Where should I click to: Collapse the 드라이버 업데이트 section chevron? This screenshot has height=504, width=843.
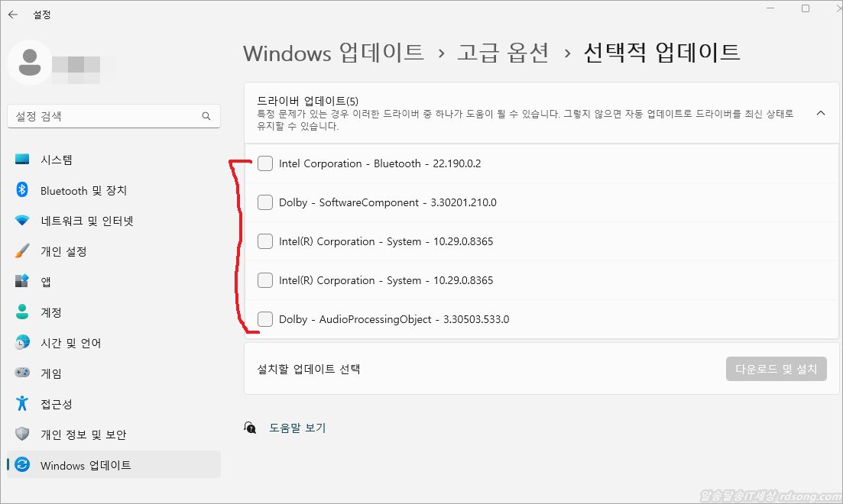point(821,113)
